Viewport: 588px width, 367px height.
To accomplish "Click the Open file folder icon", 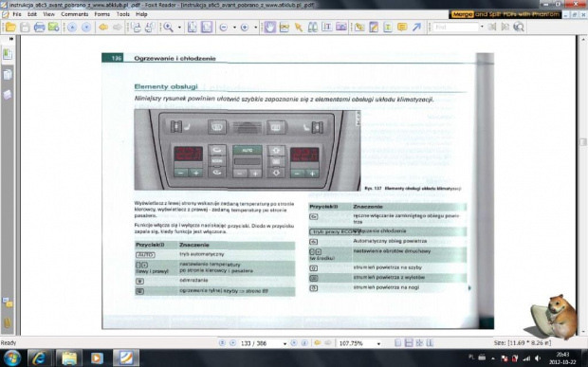I will coord(10,27).
